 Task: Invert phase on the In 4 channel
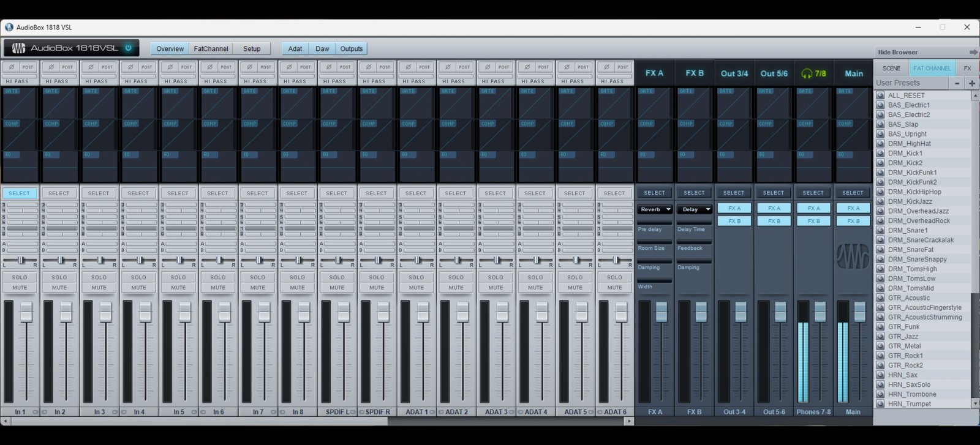point(130,67)
